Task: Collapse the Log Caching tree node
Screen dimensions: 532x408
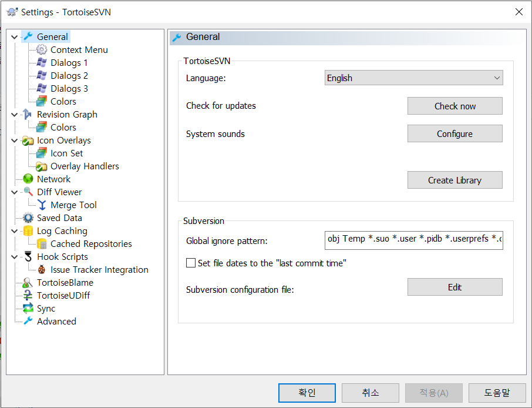Action: click(x=14, y=231)
